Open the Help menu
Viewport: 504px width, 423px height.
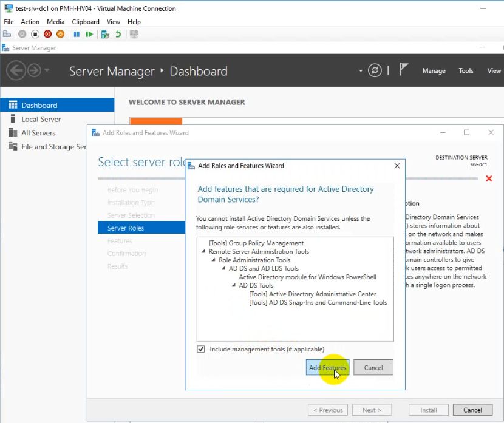click(x=134, y=22)
